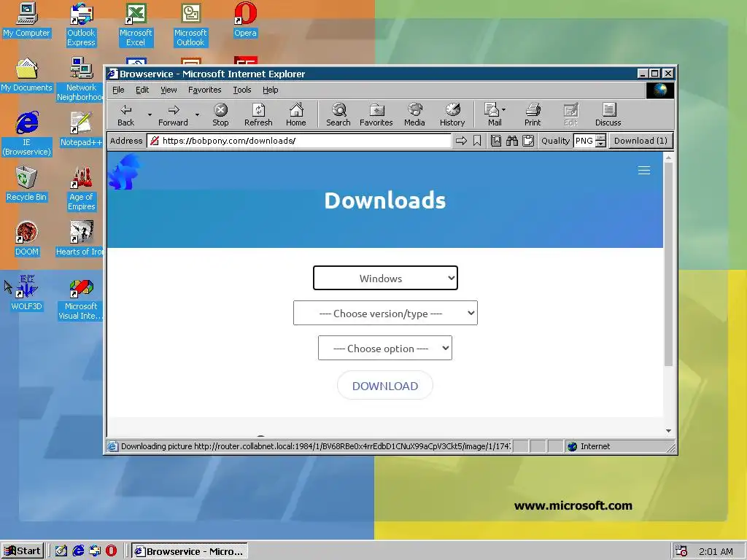Screen dimensions: 747x560
Task: Open the Media toolbar pane
Action: pyautogui.click(x=414, y=114)
